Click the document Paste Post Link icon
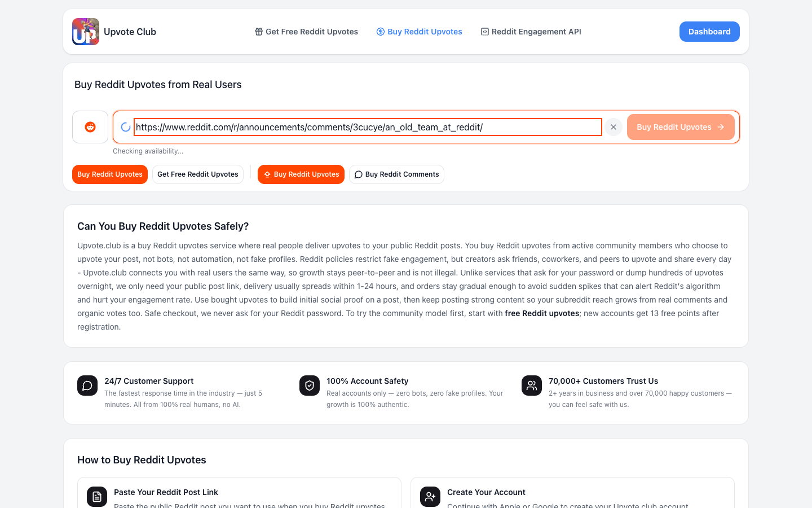Image resolution: width=812 pixels, height=508 pixels. (97, 497)
